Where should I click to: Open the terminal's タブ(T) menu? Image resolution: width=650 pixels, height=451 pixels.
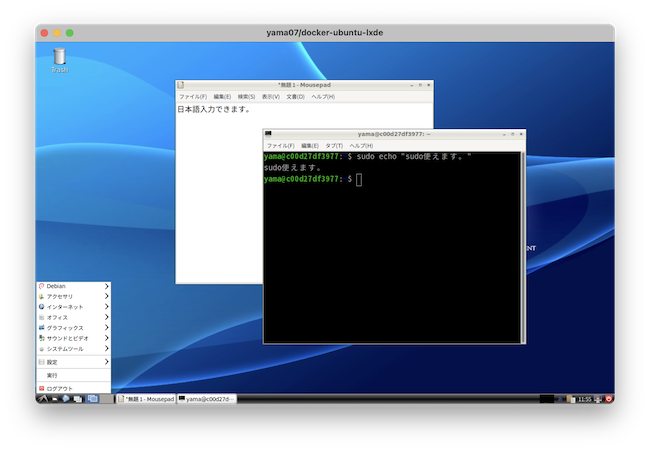click(334, 145)
